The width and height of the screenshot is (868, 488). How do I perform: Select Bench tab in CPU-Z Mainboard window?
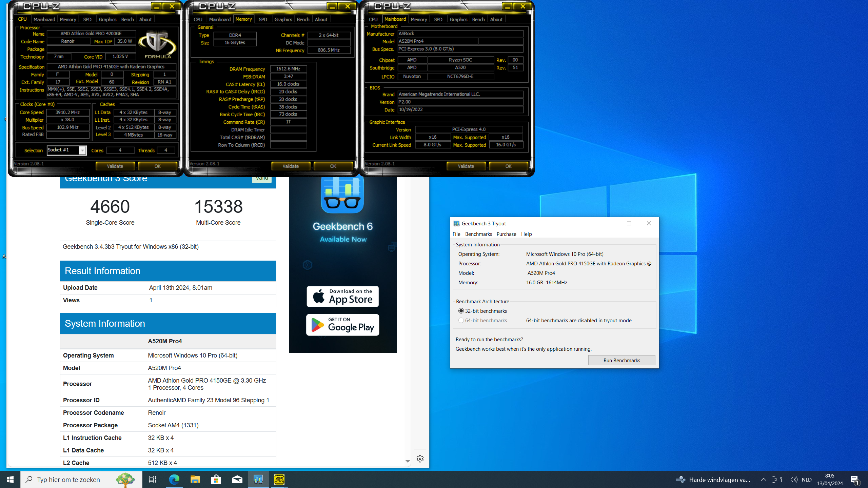point(478,19)
